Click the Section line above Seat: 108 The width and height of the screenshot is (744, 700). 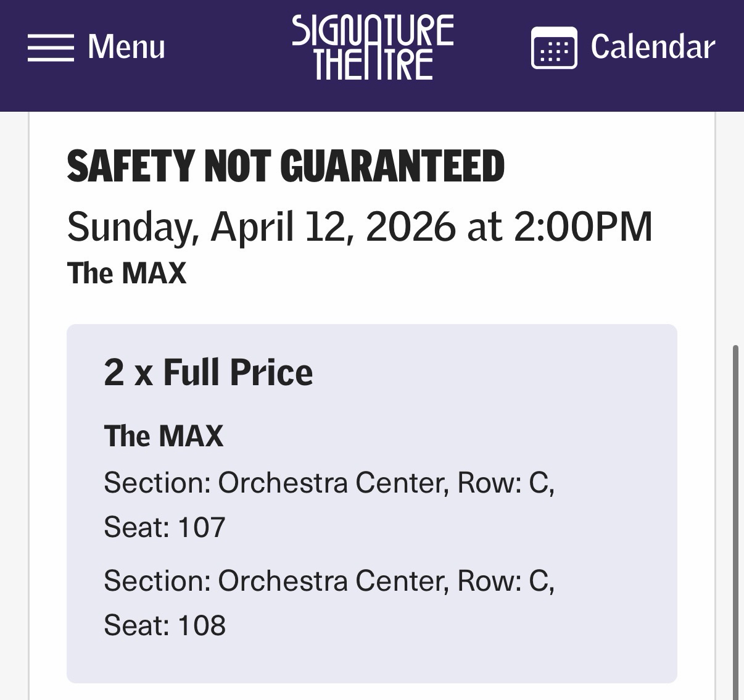point(329,581)
